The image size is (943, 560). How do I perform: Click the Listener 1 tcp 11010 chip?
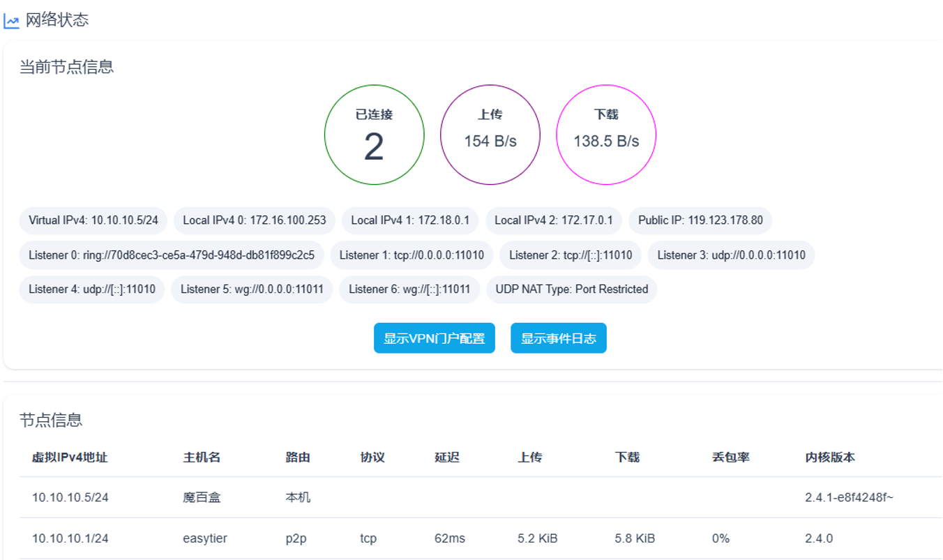click(x=412, y=255)
